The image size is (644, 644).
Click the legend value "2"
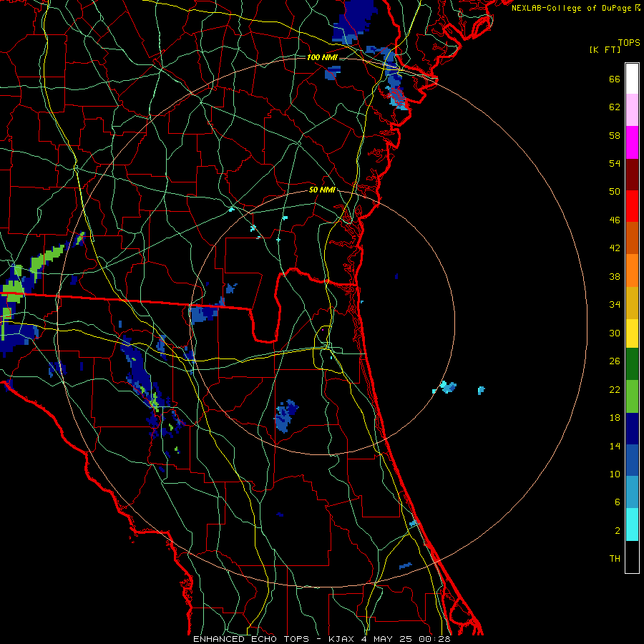pyautogui.click(x=618, y=531)
